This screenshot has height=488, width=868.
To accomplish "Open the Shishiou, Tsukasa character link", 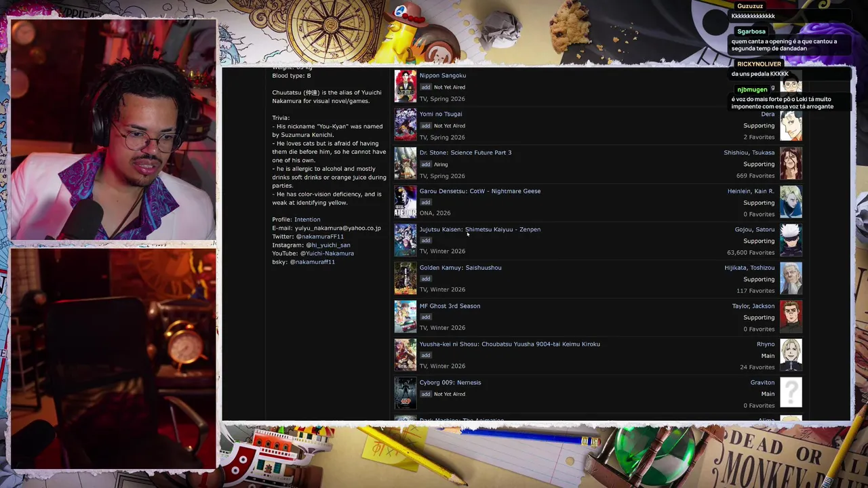I will pos(749,152).
